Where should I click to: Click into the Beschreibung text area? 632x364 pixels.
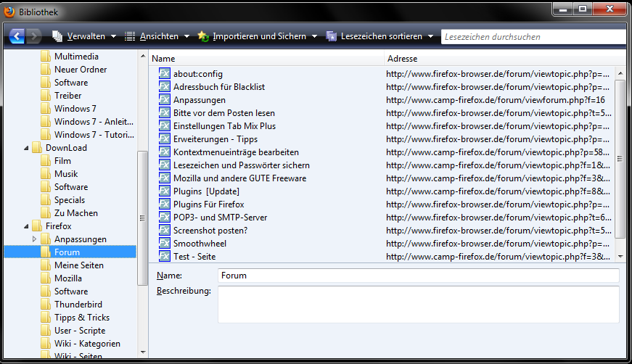coord(418,304)
